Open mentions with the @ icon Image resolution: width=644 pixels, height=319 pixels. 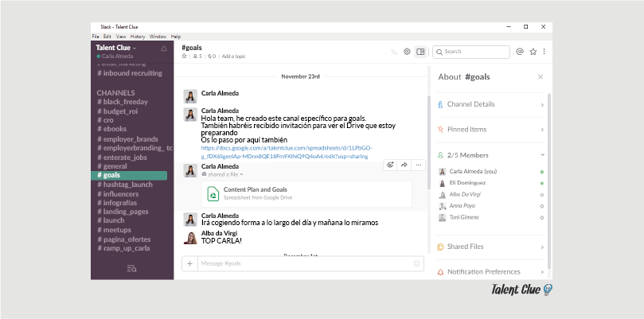coord(520,52)
